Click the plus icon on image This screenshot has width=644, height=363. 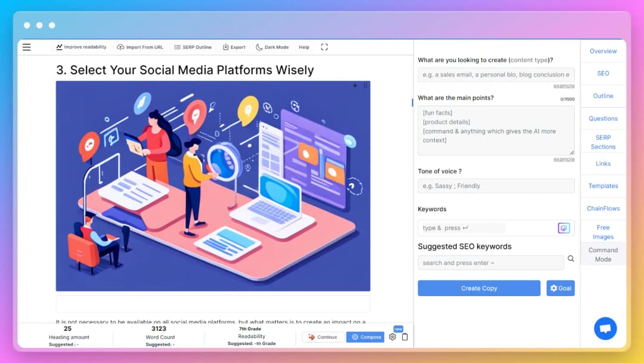click(x=355, y=85)
